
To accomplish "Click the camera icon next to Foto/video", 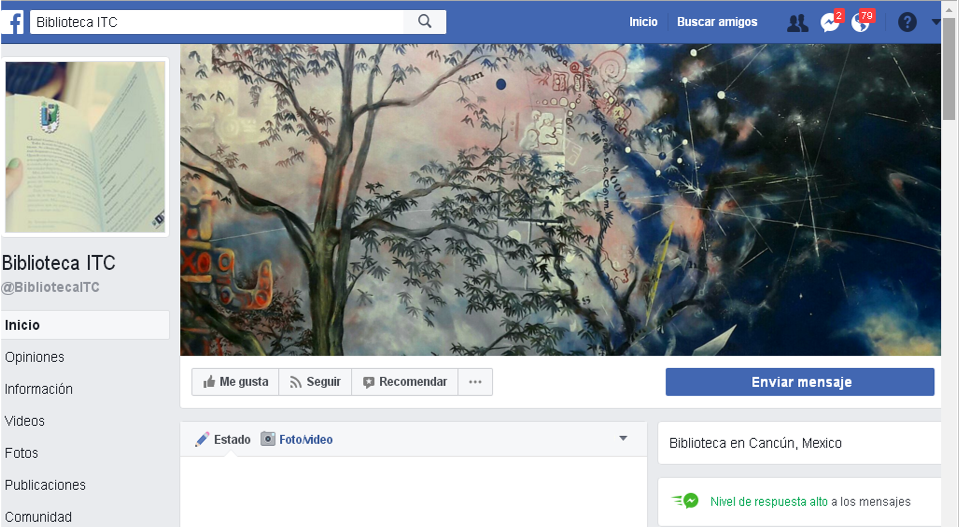I will pyautogui.click(x=268, y=439).
